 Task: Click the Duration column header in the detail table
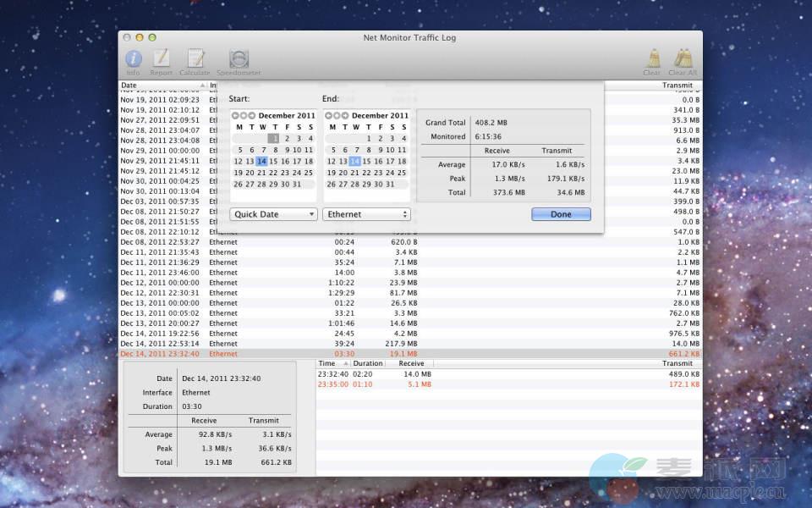pyautogui.click(x=368, y=364)
